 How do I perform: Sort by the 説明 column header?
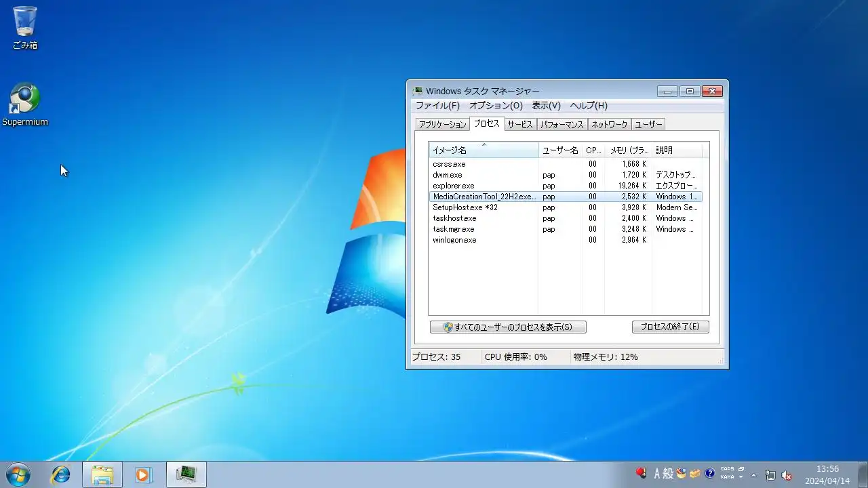(x=678, y=150)
